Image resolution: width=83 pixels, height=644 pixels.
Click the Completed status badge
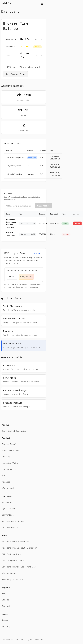click(32, 158)
